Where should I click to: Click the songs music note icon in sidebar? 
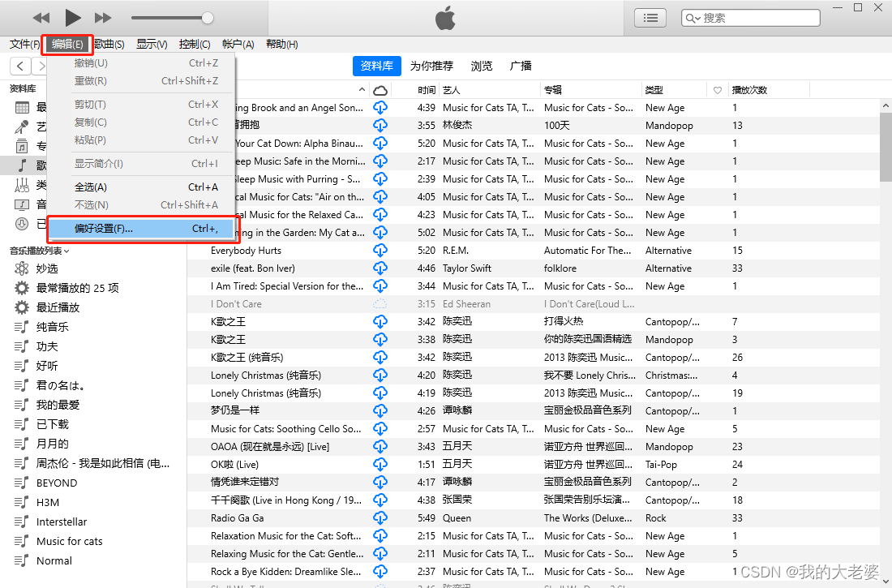click(22, 165)
